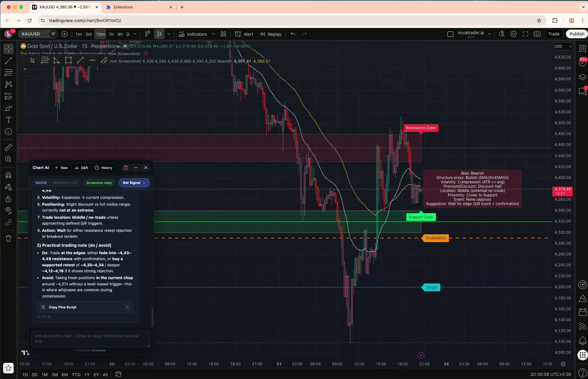Select the 1D date range
This screenshot has height=379, width=588.
[25, 375]
